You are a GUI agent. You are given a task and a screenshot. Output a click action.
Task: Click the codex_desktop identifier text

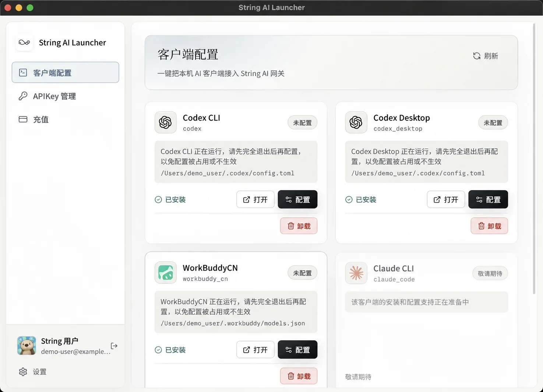(x=398, y=129)
